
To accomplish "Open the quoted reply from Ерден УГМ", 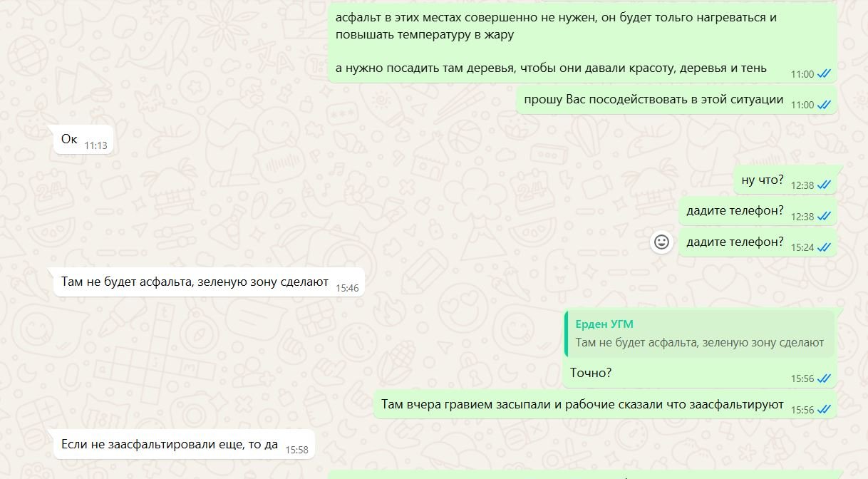I will 699,334.
